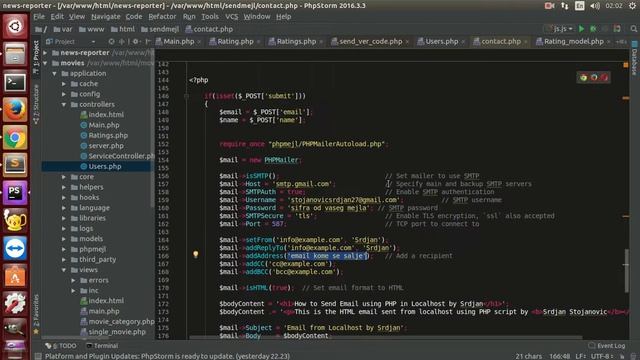The height and width of the screenshot is (360, 640).
Task: Click line separator LF indicator in status bar
Action: point(580,356)
